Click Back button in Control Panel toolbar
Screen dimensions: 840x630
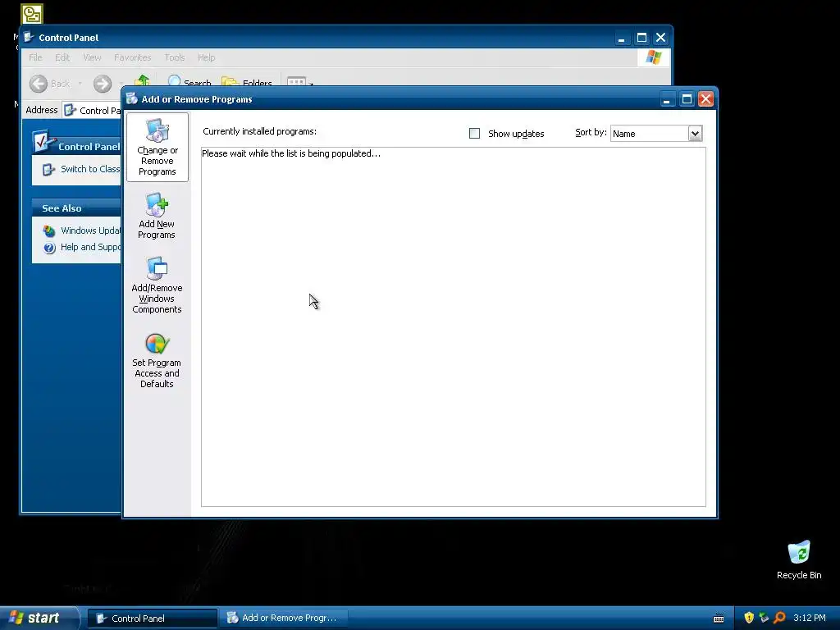coord(50,84)
